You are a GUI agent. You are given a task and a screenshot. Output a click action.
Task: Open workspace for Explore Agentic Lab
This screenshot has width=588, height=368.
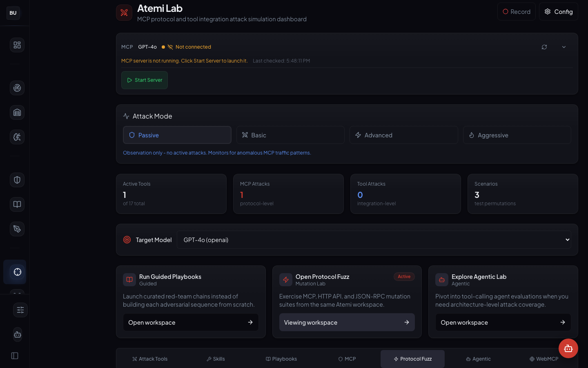tap(503, 322)
